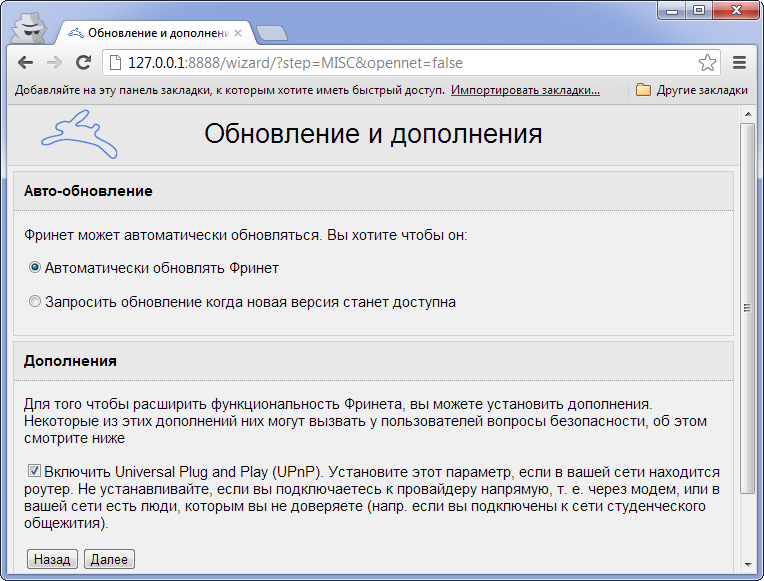The width and height of the screenshot is (764, 581).
Task: Open a new tab button
Action: tap(271, 33)
